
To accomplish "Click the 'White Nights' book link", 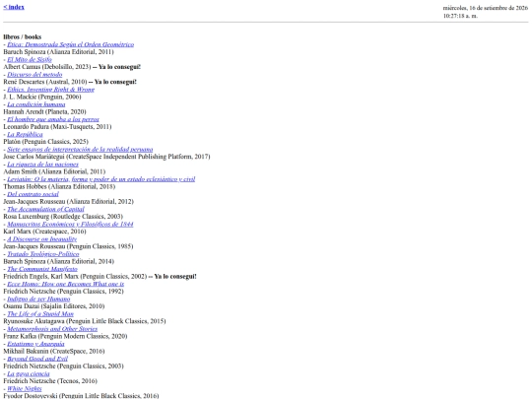I will [x=25, y=388].
